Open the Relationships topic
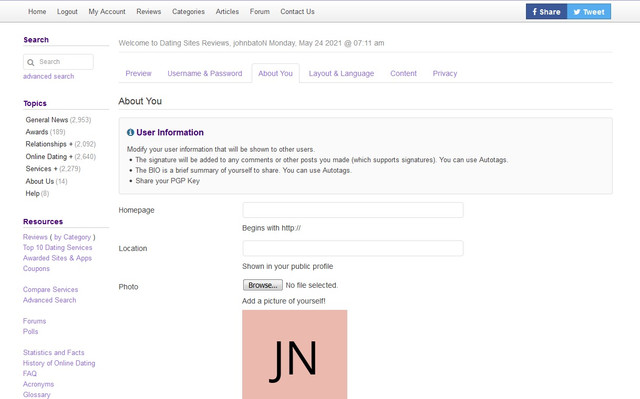This screenshot has height=399, width=640. tap(46, 144)
